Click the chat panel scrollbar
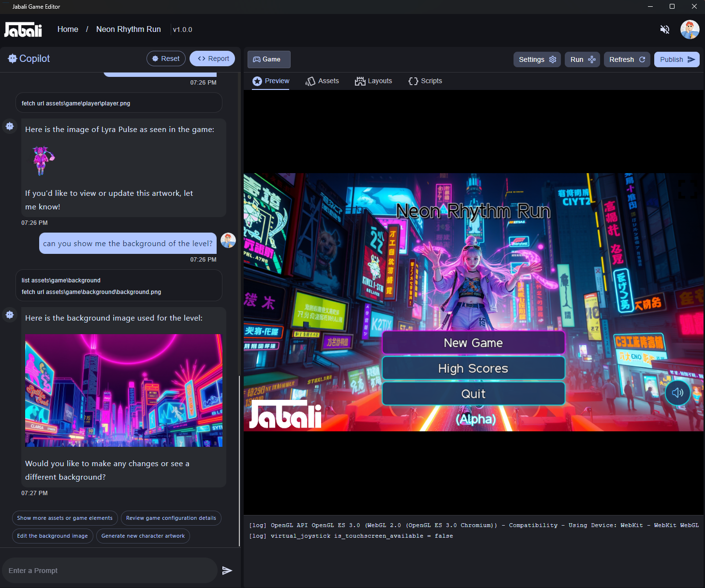Viewport: 705px width, 588px height. (239, 461)
